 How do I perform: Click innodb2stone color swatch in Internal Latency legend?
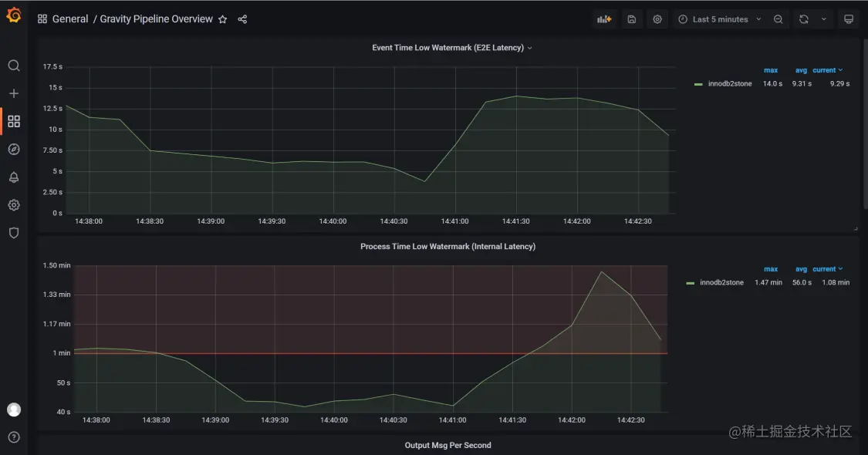[690, 283]
